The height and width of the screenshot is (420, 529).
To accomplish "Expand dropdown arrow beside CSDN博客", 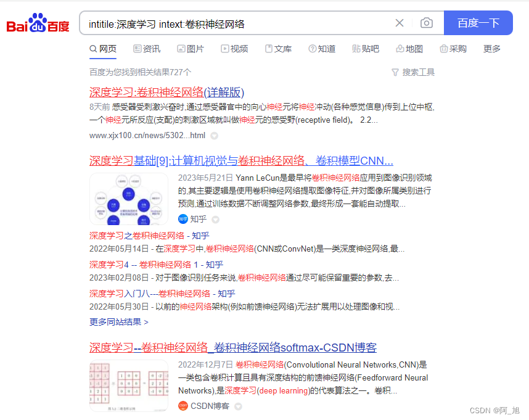I will [x=238, y=406].
